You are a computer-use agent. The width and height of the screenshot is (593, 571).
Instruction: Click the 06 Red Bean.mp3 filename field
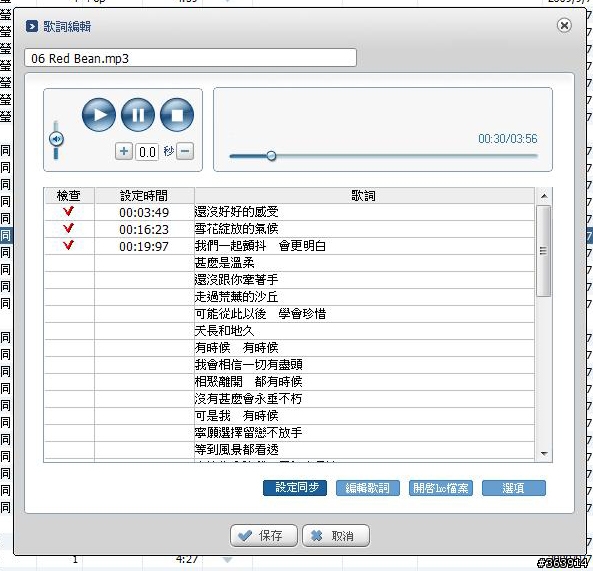pos(190,58)
